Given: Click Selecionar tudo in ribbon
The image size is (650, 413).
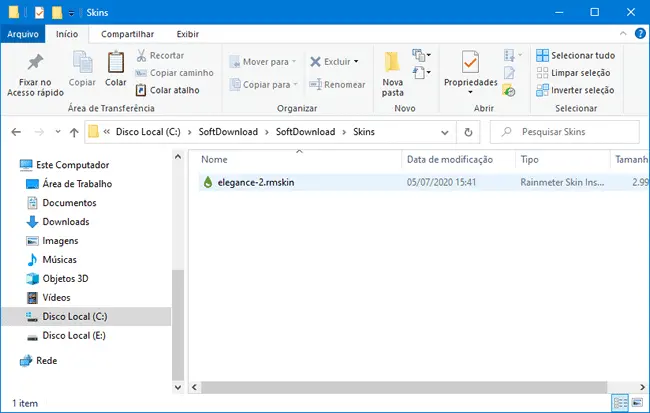Looking at the screenshot, I should point(576,55).
